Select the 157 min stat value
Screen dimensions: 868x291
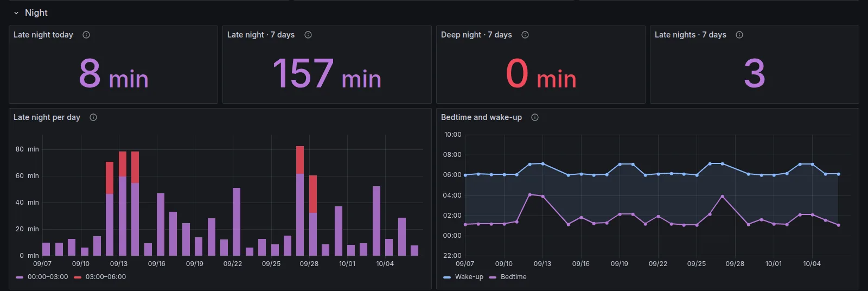click(x=327, y=74)
